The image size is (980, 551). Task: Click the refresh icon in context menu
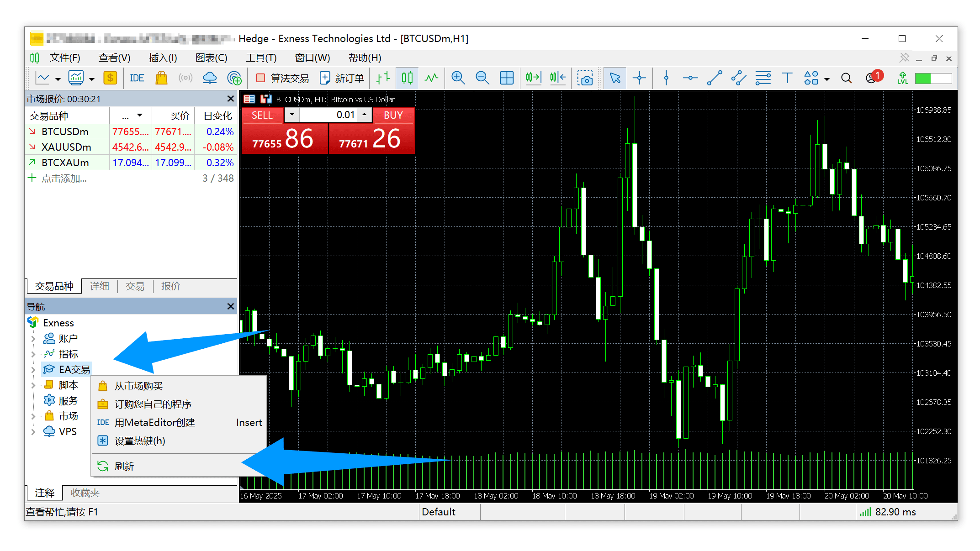(x=103, y=466)
